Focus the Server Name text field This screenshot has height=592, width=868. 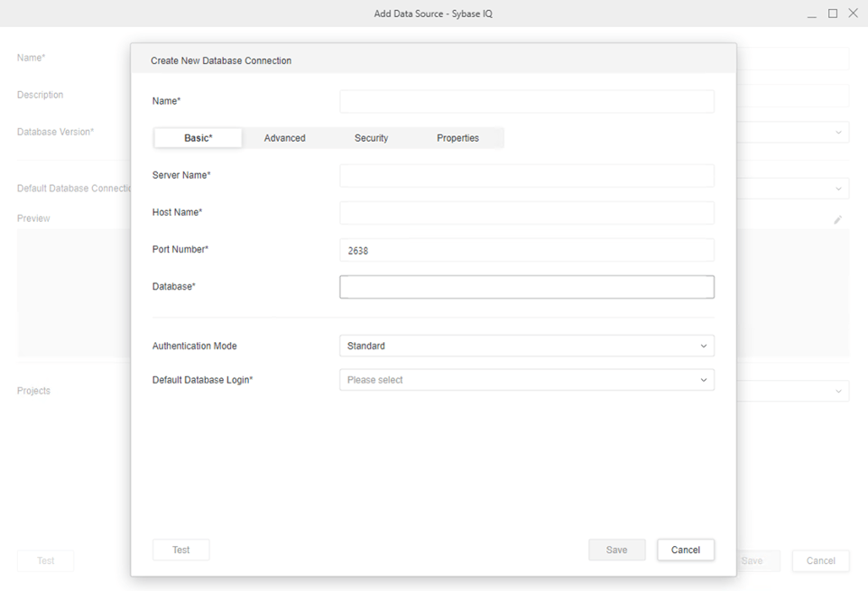pos(526,175)
